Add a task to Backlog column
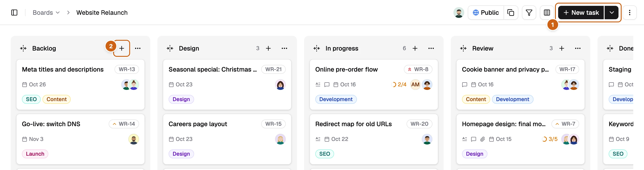The height and width of the screenshot is (170, 644). point(121,48)
